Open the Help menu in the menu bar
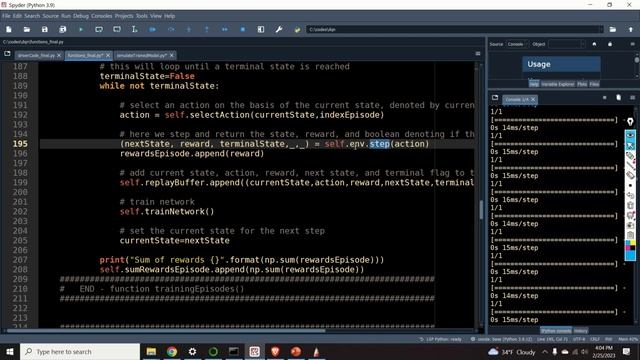This screenshot has width=640, height=360. click(x=170, y=16)
